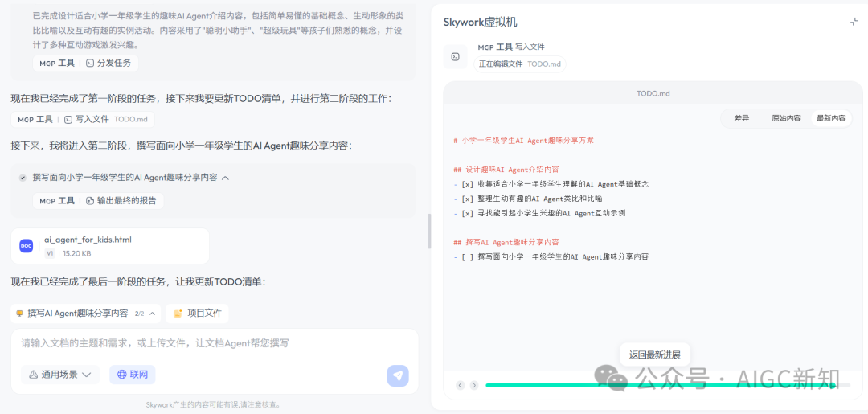Click the heading 撰写AI Agent趣味分享内容 in the file

tap(506, 242)
